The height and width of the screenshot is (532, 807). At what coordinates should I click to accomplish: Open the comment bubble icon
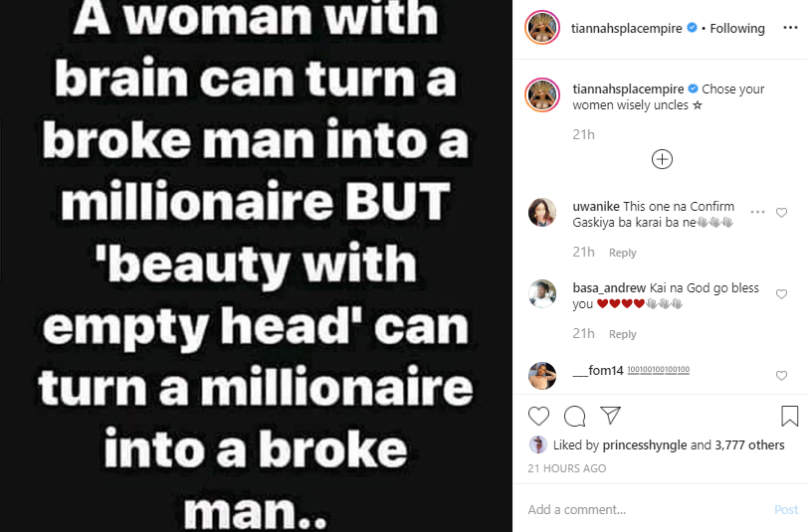click(574, 416)
